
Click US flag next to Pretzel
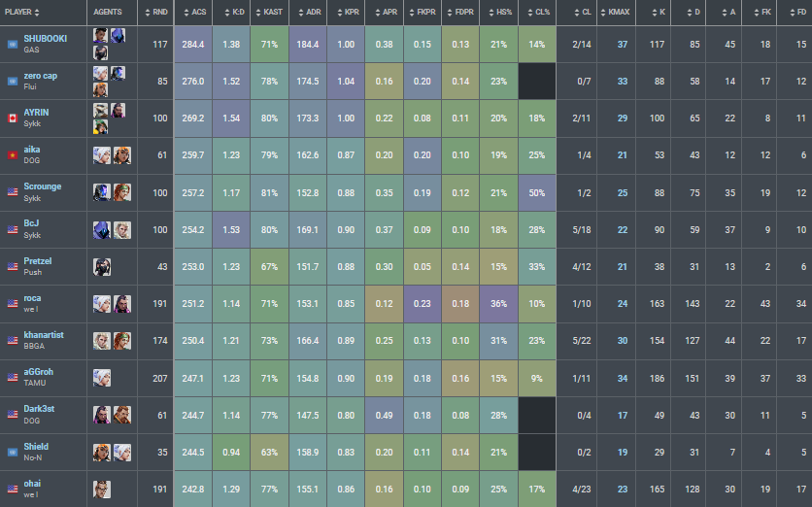(13, 267)
